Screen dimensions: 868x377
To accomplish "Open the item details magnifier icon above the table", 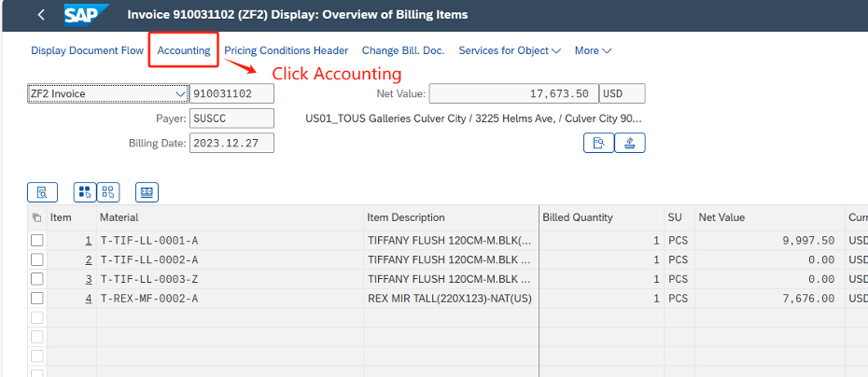I will click(x=42, y=192).
